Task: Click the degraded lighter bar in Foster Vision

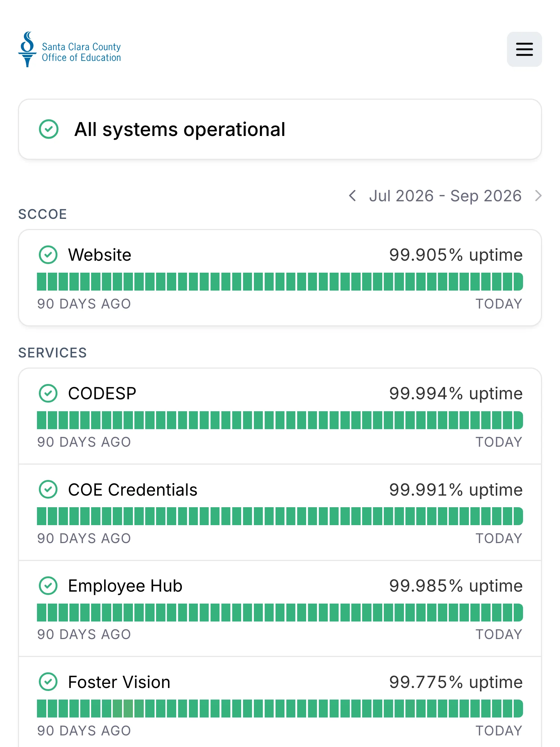Action: click(128, 709)
